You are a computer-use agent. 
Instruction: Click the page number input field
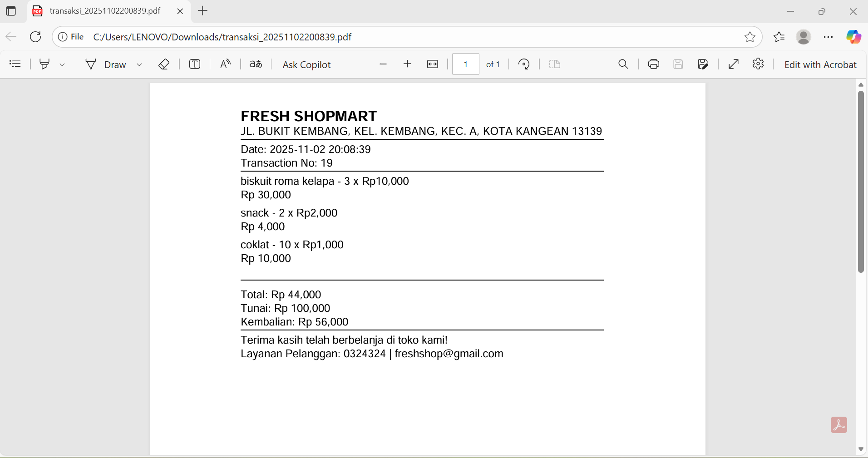pyautogui.click(x=465, y=64)
